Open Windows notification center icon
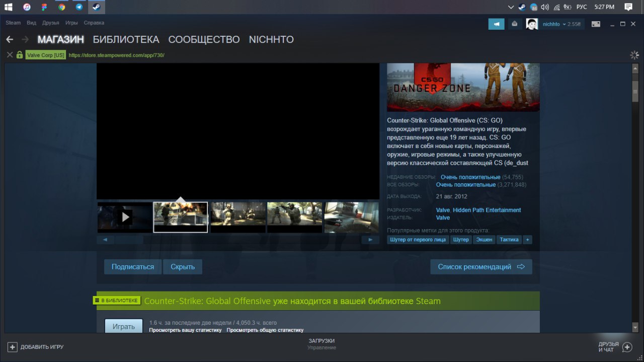The height and width of the screenshot is (362, 644). click(628, 7)
